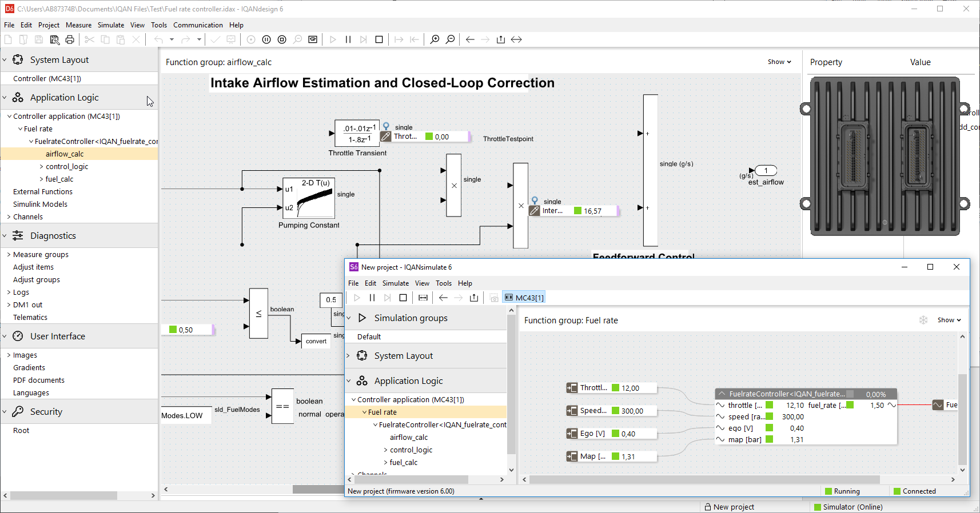Image resolution: width=980 pixels, height=513 pixels.
Task: Stop simulation in the IQANsimulate toolbar
Action: coord(403,298)
